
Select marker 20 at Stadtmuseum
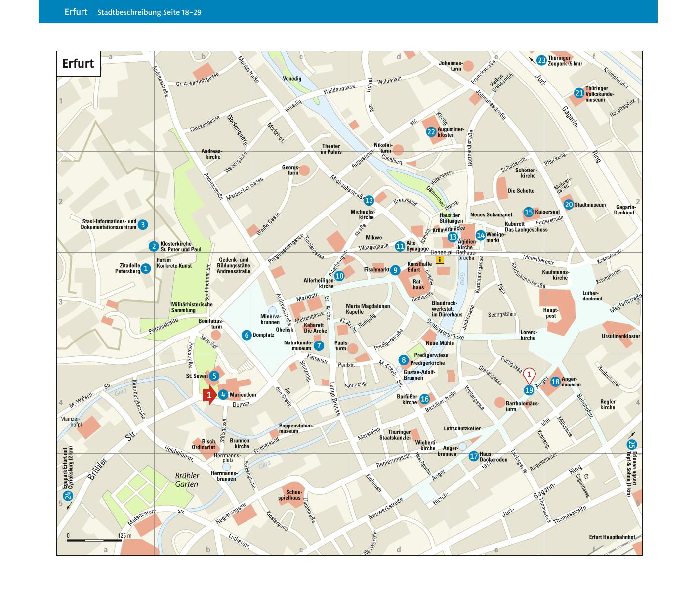pos(569,205)
